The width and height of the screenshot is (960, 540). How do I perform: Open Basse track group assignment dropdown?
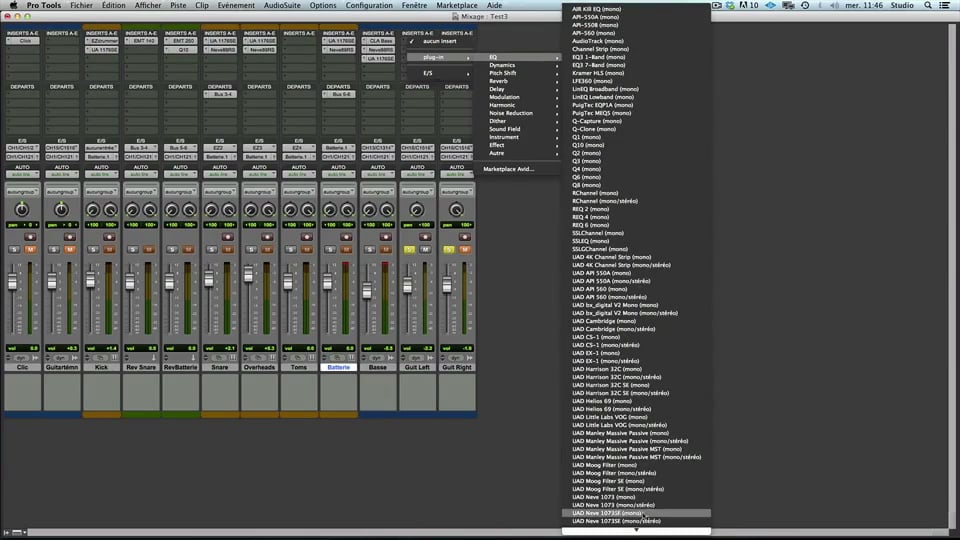(x=377, y=192)
